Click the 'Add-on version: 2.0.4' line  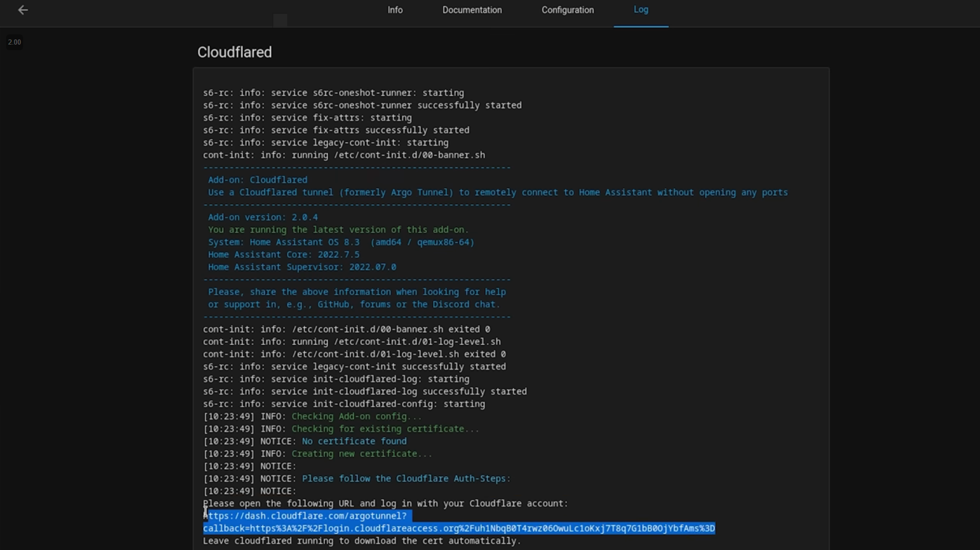[263, 217]
